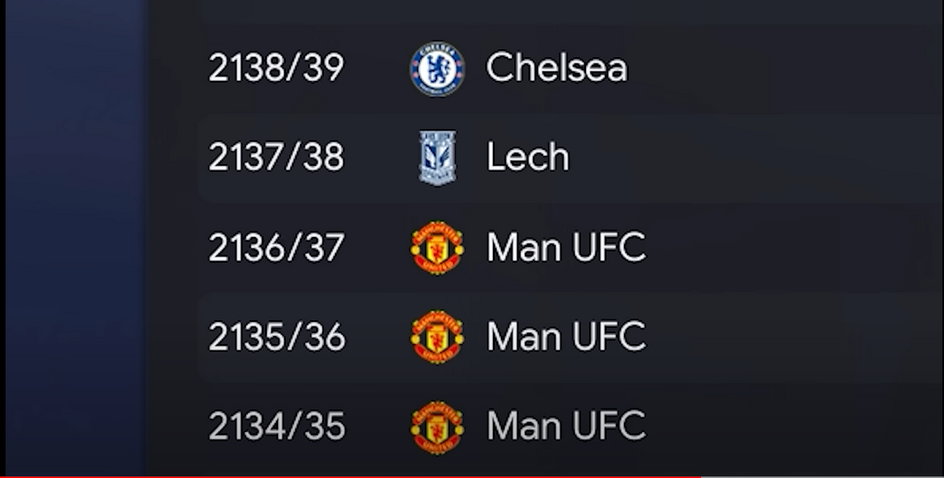The width and height of the screenshot is (944, 478).
Task: Select the 2136/37 season label
Action: point(276,247)
